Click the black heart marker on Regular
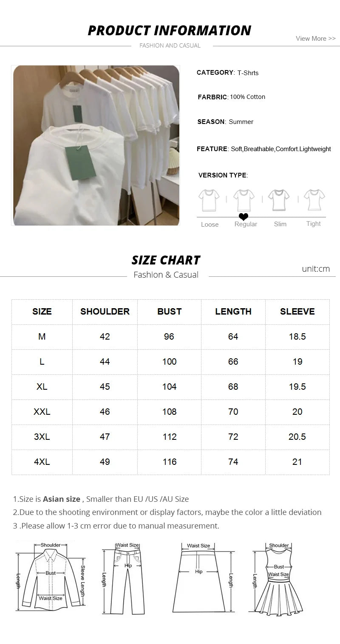 tap(244, 217)
